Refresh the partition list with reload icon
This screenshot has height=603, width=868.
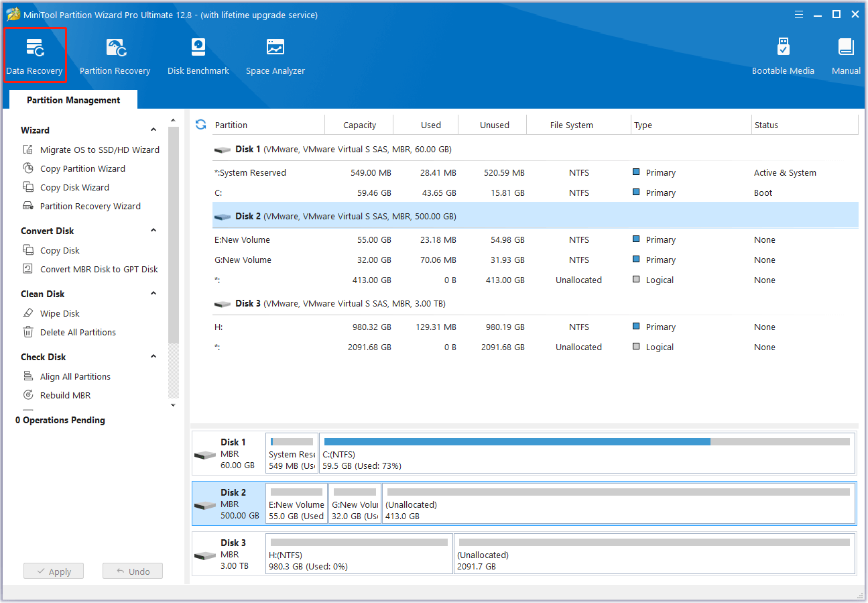[200, 124]
